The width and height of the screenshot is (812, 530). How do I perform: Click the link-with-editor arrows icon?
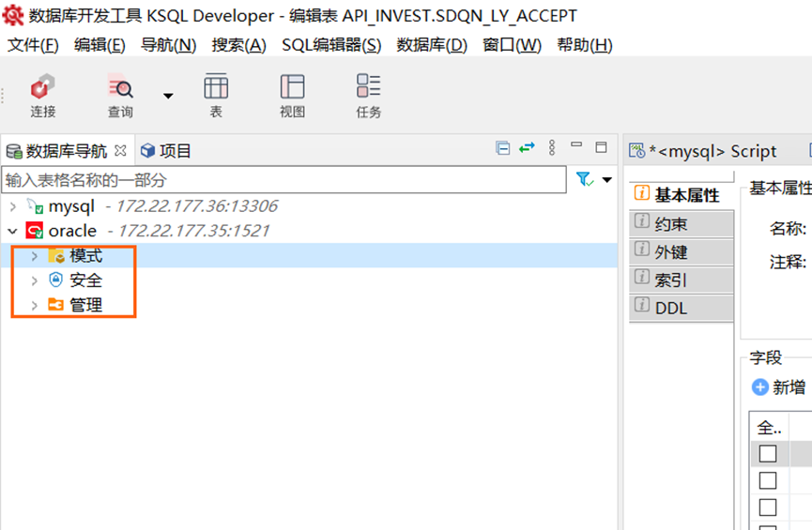pos(527,148)
